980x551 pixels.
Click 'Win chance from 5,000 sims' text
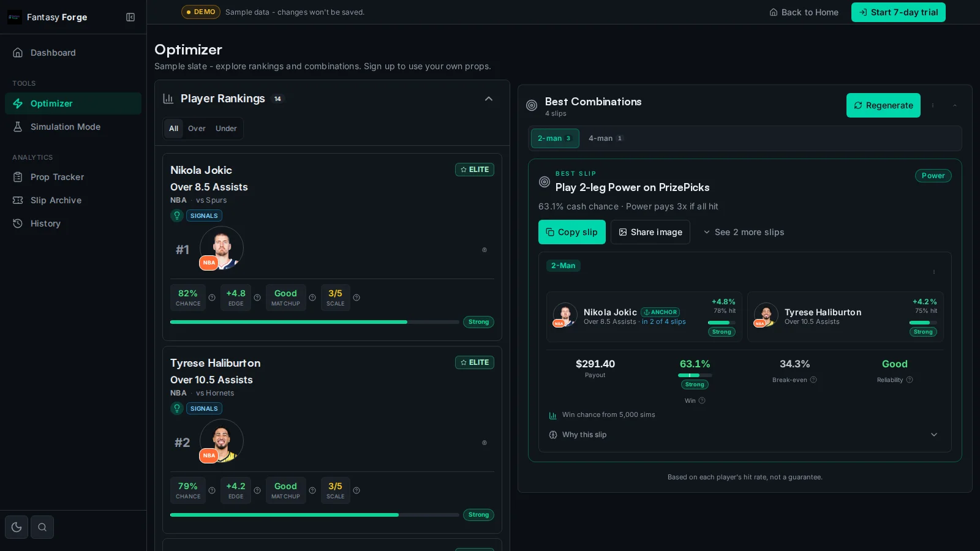pos(609,414)
